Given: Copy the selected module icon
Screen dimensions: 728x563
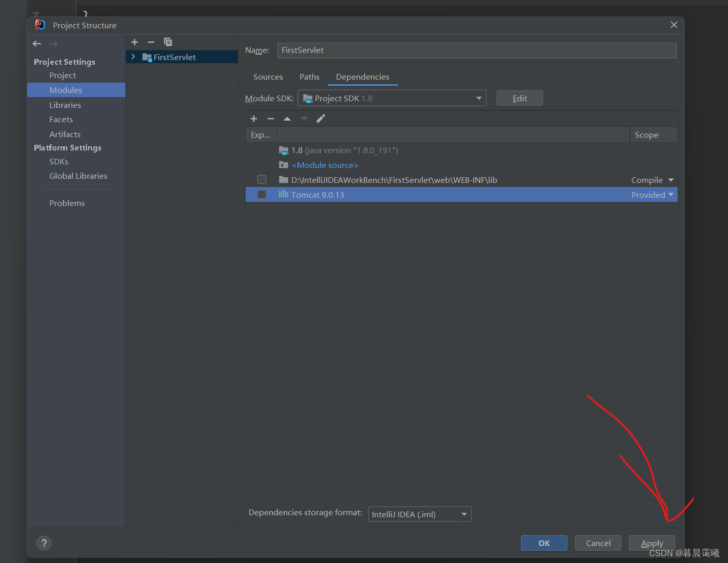Looking at the screenshot, I should pos(168,42).
